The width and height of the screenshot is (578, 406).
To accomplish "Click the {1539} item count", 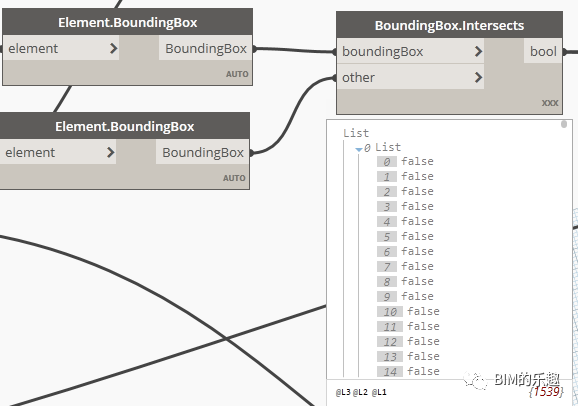I will [546, 392].
